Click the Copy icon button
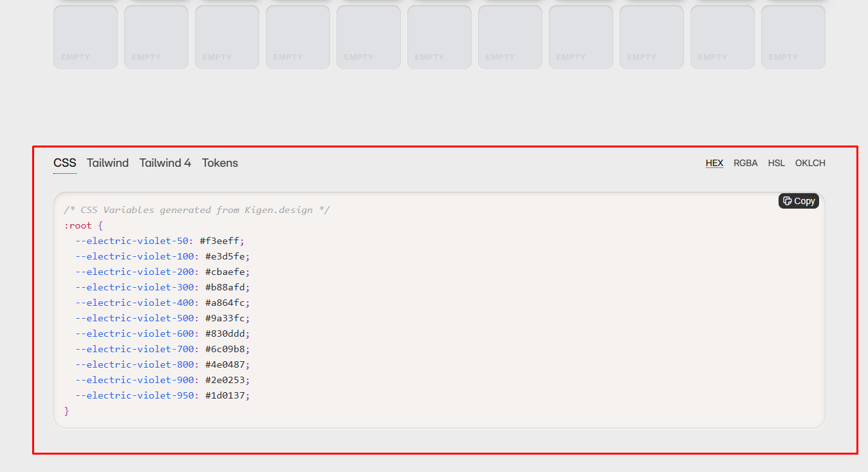This screenshot has height=472, width=868. (x=799, y=201)
